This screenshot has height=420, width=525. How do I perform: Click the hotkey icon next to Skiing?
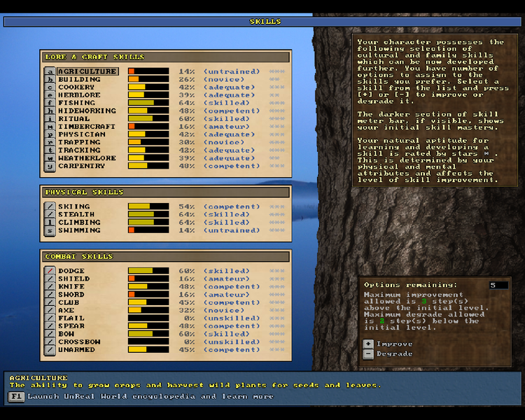[50, 207]
